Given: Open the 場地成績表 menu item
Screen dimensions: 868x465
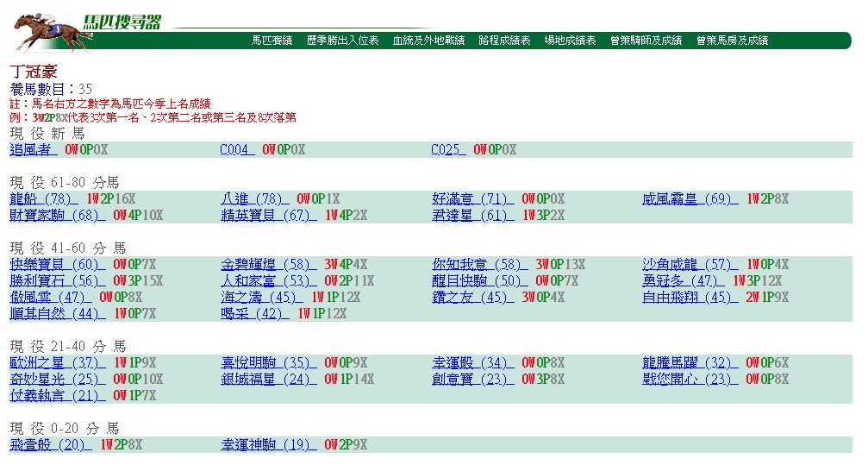Looking at the screenshot, I should [570, 41].
